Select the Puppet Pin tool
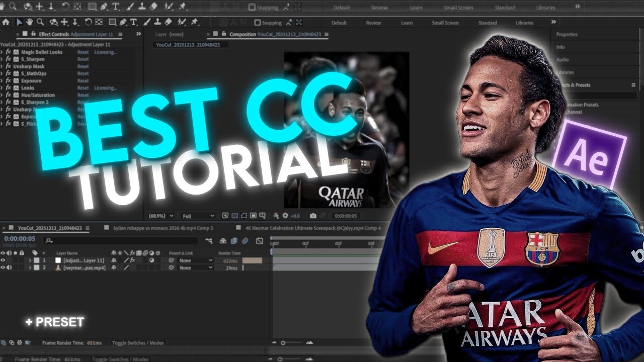This screenshot has width=644, height=362. [x=194, y=22]
